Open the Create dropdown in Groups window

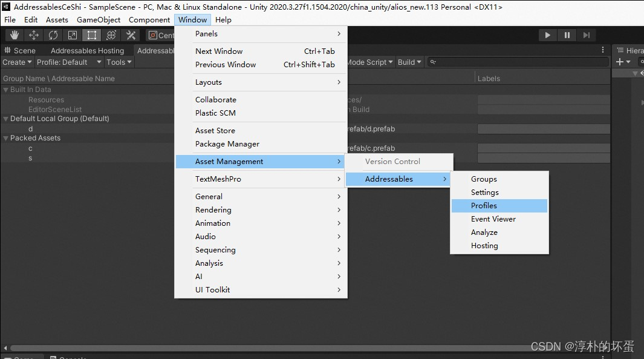tap(17, 62)
